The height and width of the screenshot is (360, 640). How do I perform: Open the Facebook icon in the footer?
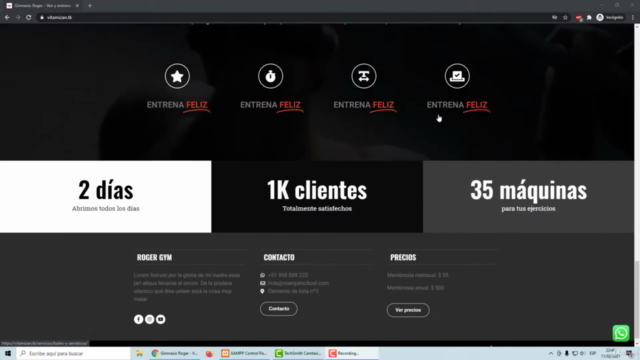pos(138,319)
